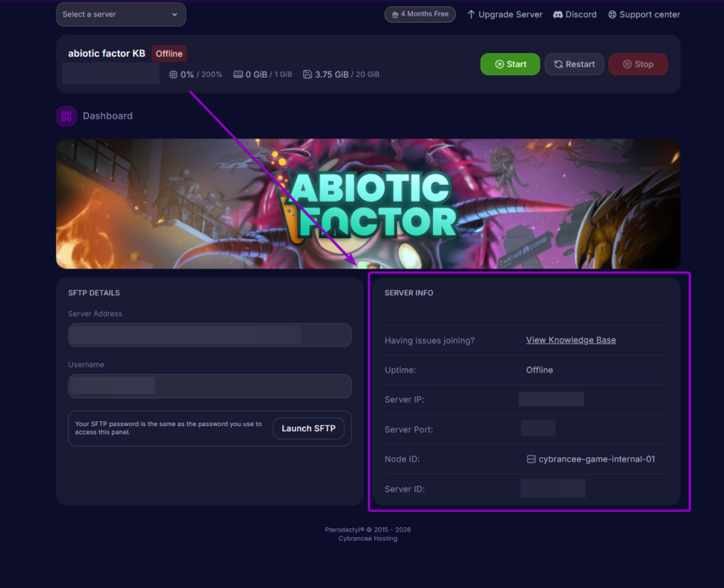724x588 pixels.
Task: Click the memory RAM icon
Action: tap(238, 74)
